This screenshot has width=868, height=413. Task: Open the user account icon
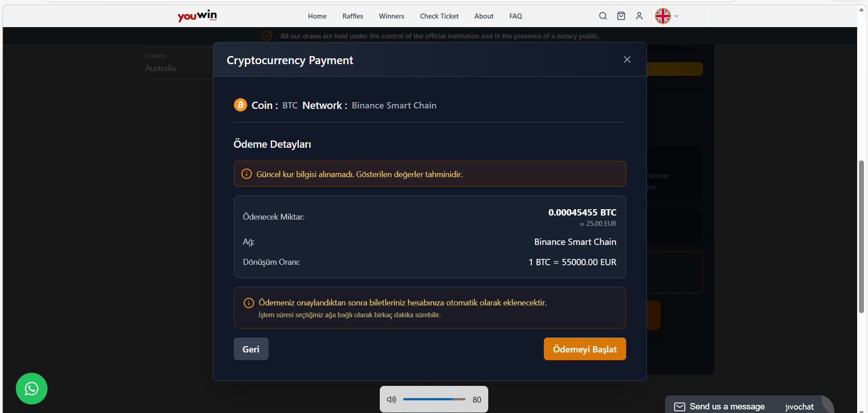[x=639, y=16]
